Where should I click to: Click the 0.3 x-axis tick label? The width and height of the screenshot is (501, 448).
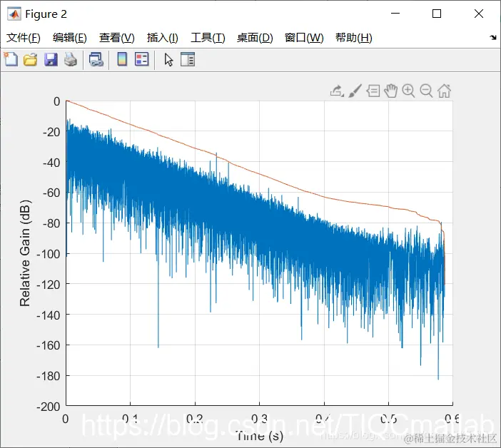click(x=259, y=419)
